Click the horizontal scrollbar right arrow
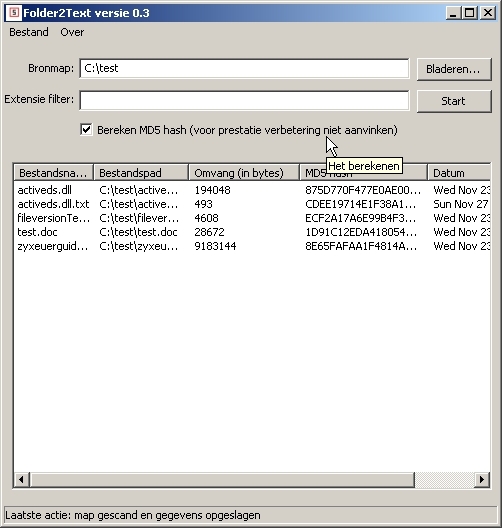The width and height of the screenshot is (502, 528). coord(482,479)
